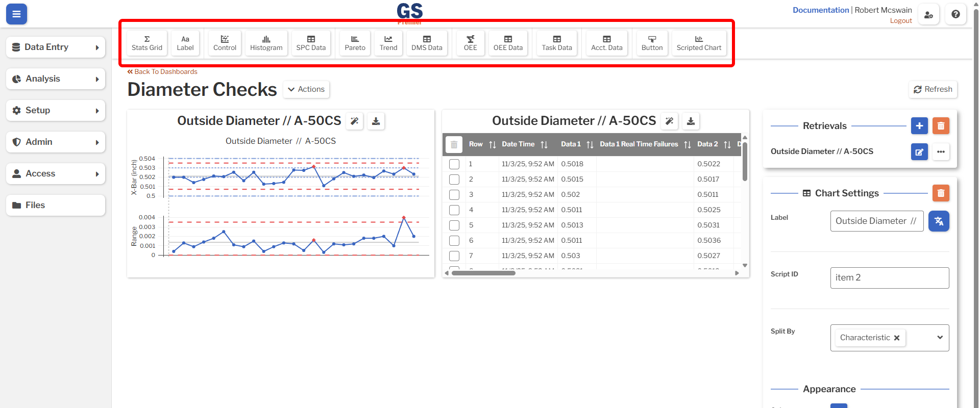Tick the row 3 checkbox

coord(454,195)
